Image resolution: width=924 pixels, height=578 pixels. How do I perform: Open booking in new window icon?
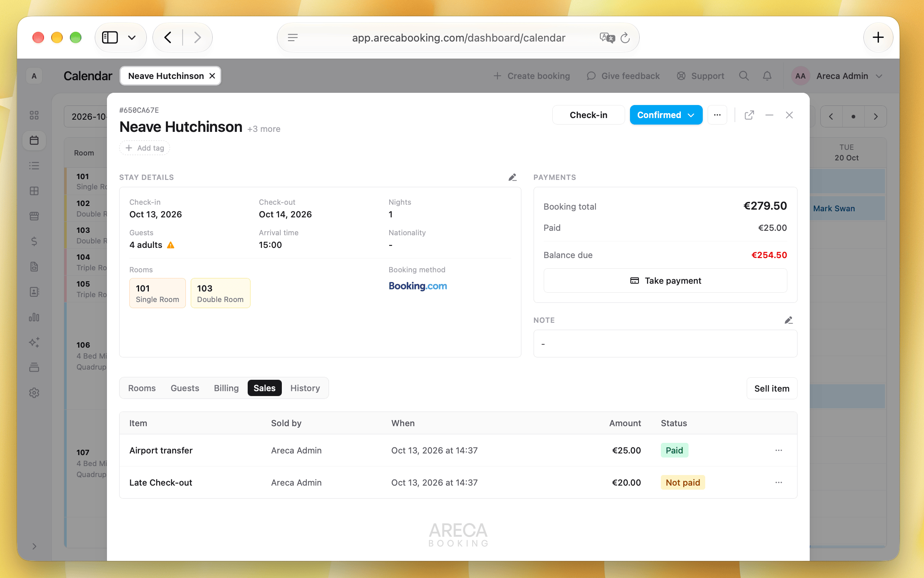click(x=749, y=115)
